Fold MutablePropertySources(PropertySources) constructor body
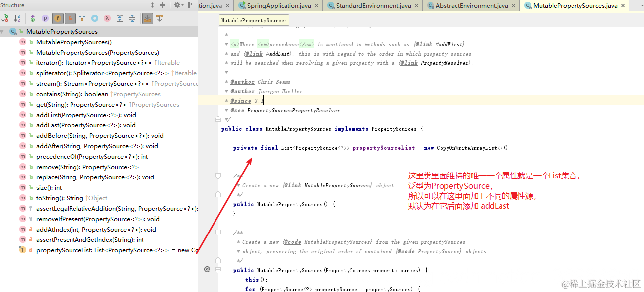This screenshot has width=644, height=292. pyautogui.click(x=217, y=270)
